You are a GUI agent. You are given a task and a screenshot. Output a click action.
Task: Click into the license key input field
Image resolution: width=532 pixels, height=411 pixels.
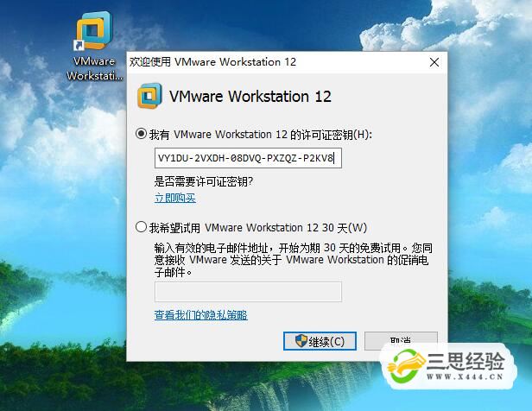click(248, 158)
